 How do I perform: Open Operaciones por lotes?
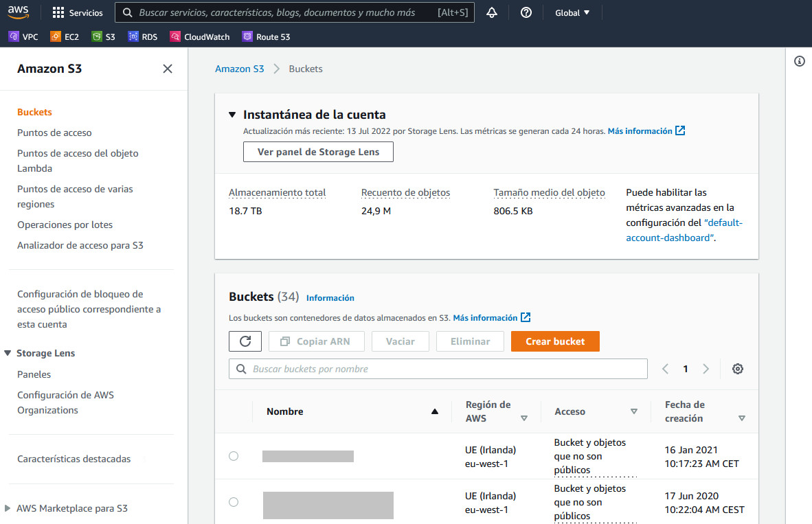click(65, 225)
